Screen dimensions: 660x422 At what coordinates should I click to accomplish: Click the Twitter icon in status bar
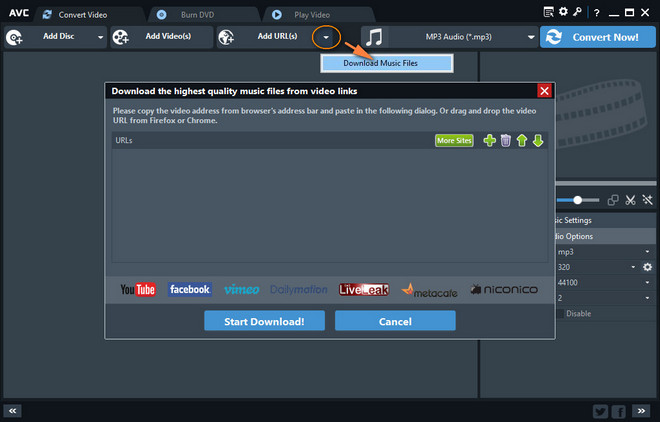[601, 411]
